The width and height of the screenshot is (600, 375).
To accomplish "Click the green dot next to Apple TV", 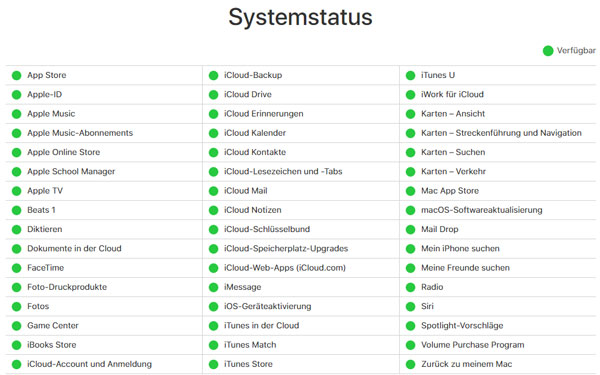I will click(x=16, y=191).
